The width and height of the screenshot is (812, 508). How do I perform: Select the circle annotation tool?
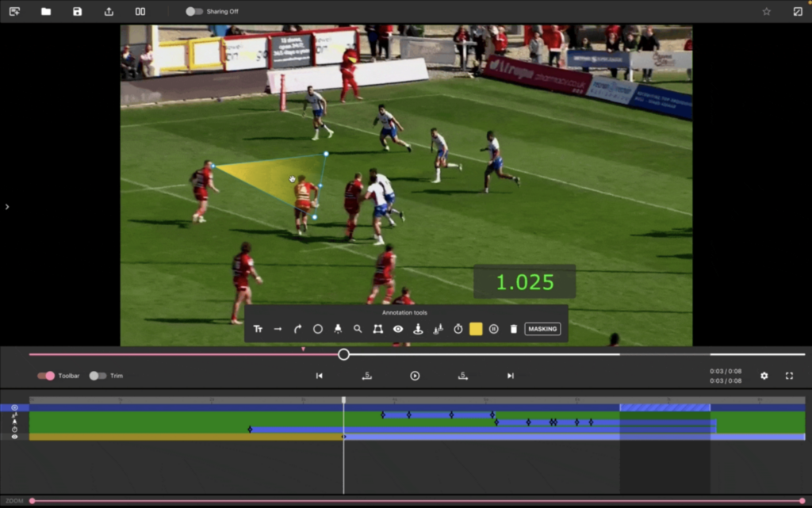pos(317,328)
